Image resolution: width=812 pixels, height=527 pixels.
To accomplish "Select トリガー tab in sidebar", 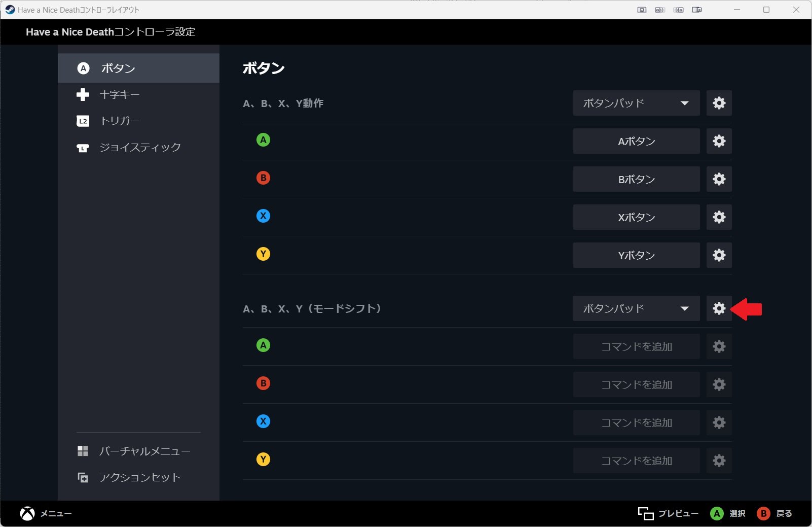I will pyautogui.click(x=138, y=121).
